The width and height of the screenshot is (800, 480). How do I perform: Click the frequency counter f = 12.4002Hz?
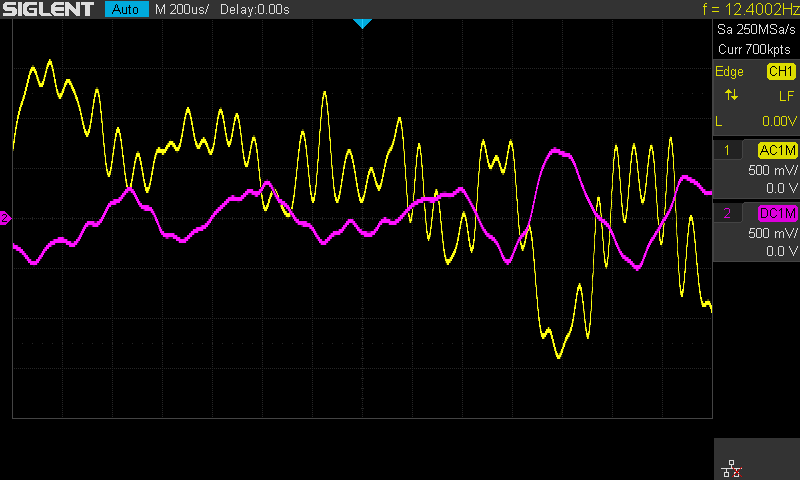[x=751, y=9]
